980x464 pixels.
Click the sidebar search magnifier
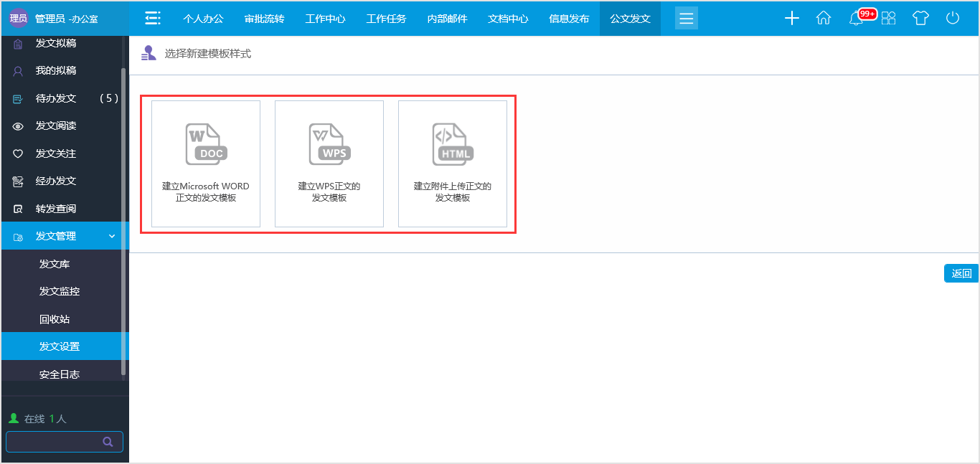(x=108, y=441)
